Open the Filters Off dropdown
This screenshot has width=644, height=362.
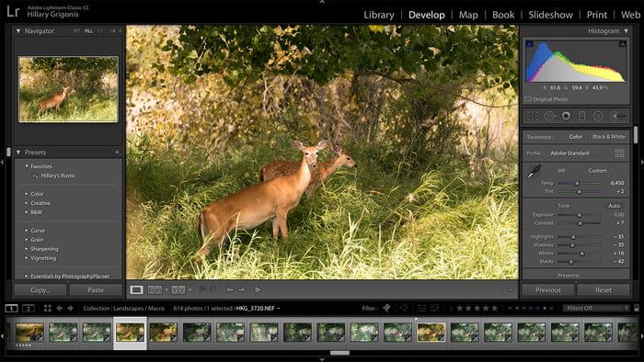(x=596, y=309)
